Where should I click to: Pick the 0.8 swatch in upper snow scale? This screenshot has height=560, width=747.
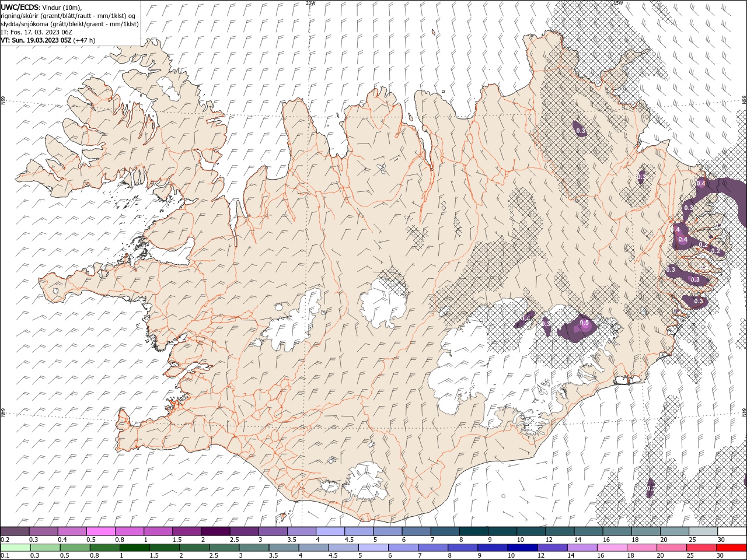(130, 531)
